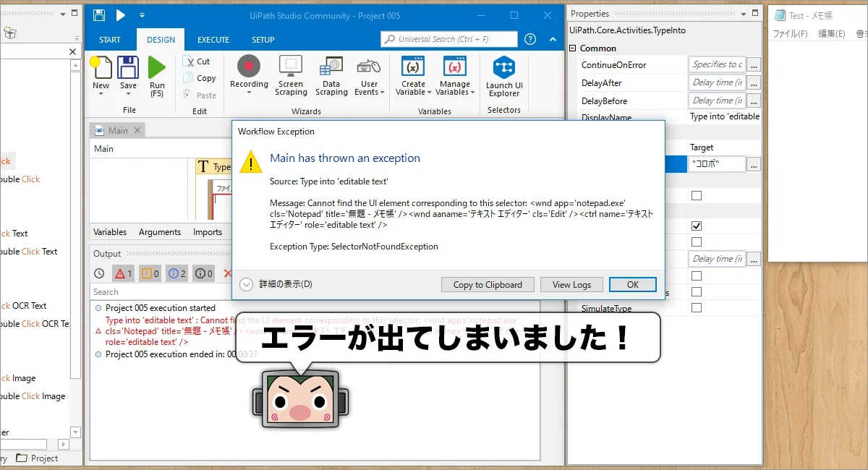Enable the SimulateType checkbox

696,308
